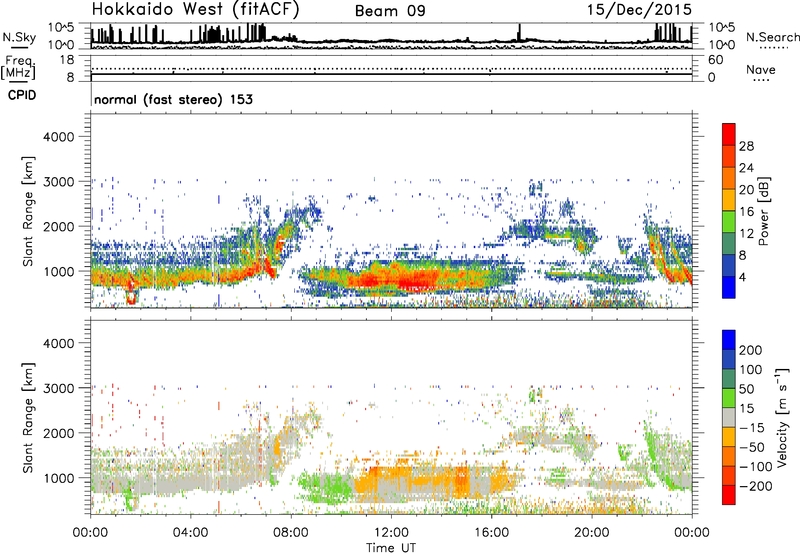Click the '24' Power color bar value
The width and height of the screenshot is (800, 554).
[746, 168]
